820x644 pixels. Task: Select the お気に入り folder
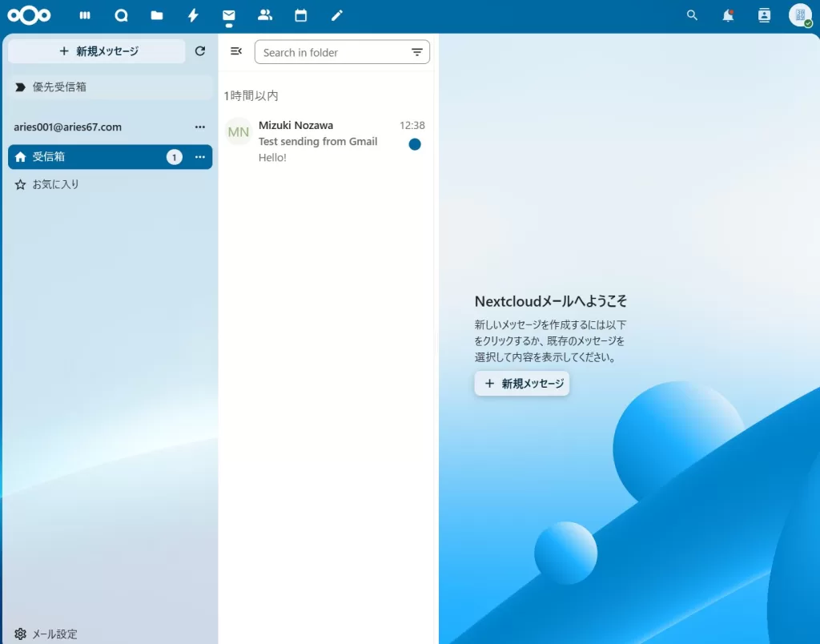point(56,183)
